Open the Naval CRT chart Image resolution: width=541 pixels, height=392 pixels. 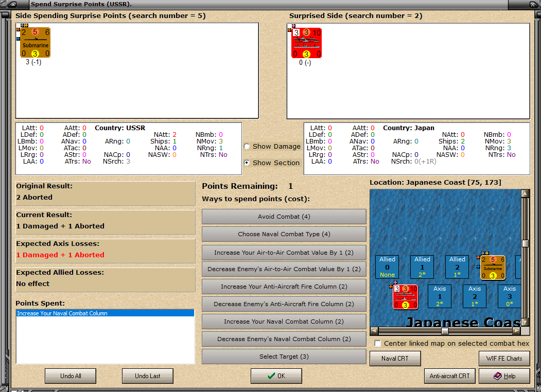(x=395, y=359)
